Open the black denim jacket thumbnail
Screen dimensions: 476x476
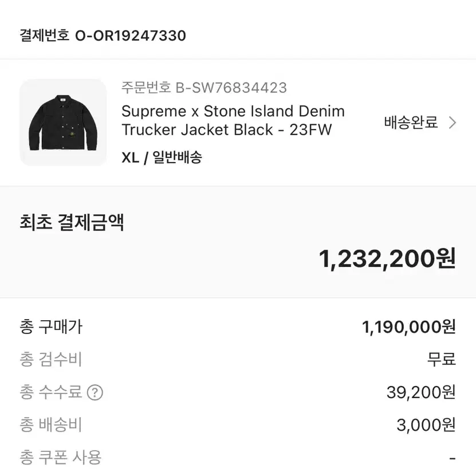click(x=63, y=123)
